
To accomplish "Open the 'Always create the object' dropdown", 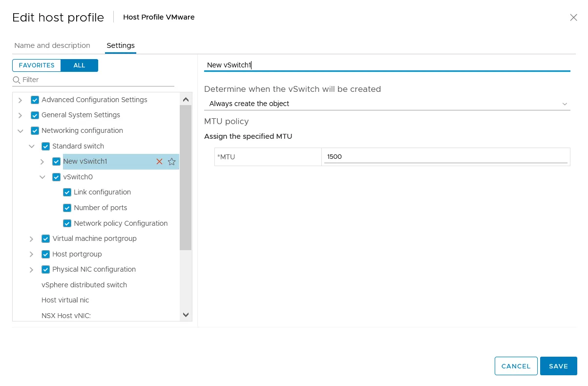I will 387,104.
